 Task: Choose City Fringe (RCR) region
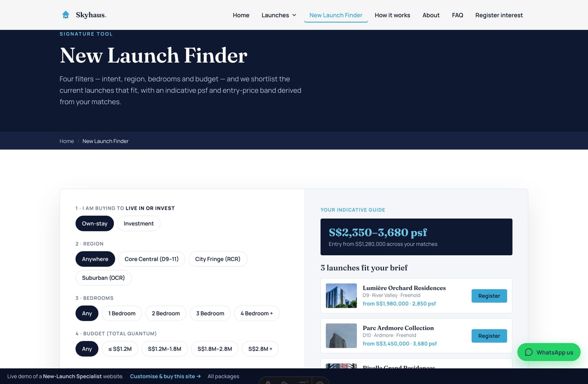click(x=218, y=259)
